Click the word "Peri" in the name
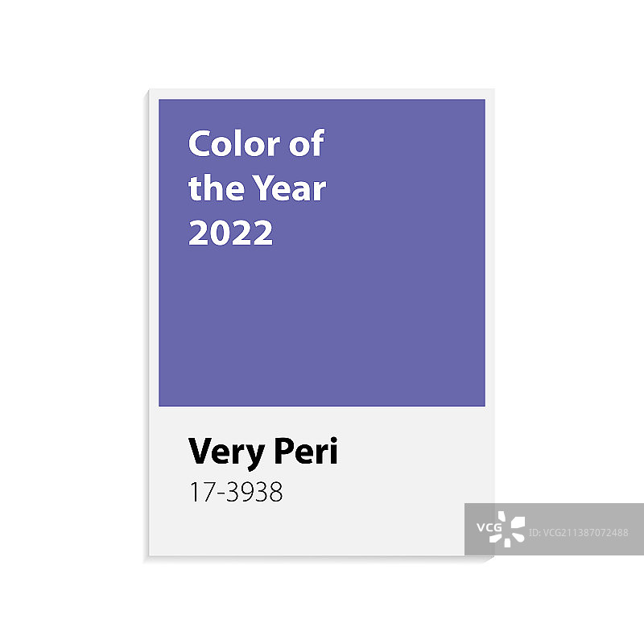 click(x=306, y=452)
